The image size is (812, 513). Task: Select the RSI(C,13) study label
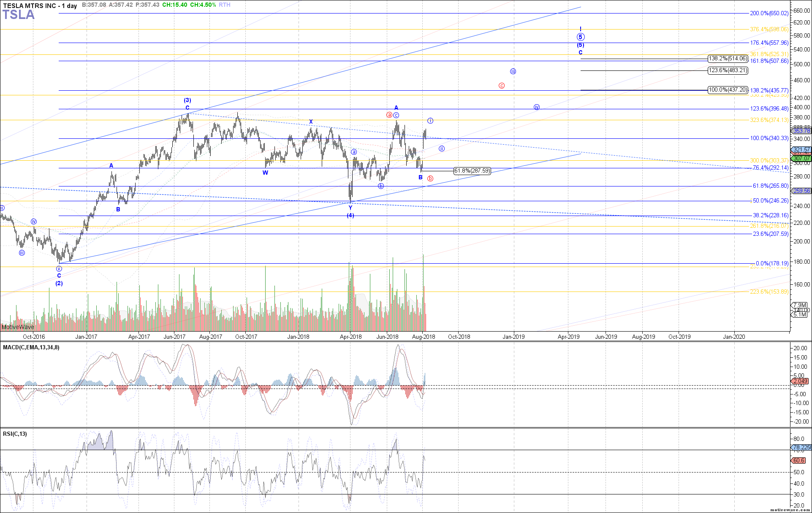(x=15, y=434)
